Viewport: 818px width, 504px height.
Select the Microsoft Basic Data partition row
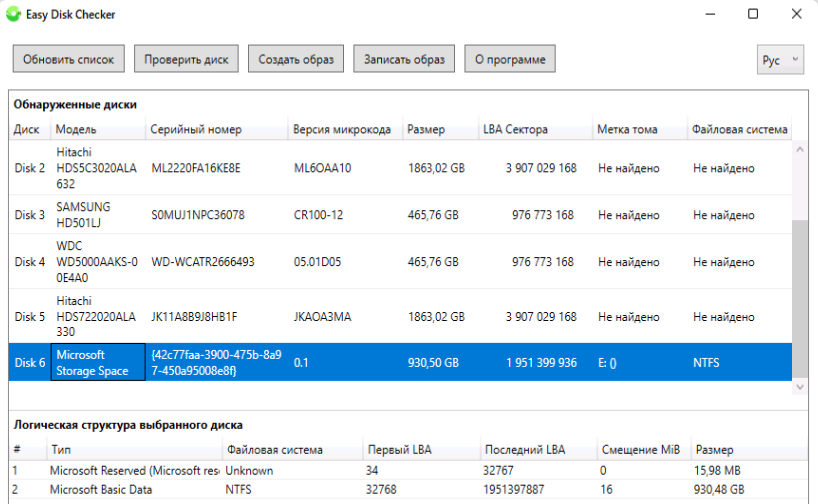[408, 489]
